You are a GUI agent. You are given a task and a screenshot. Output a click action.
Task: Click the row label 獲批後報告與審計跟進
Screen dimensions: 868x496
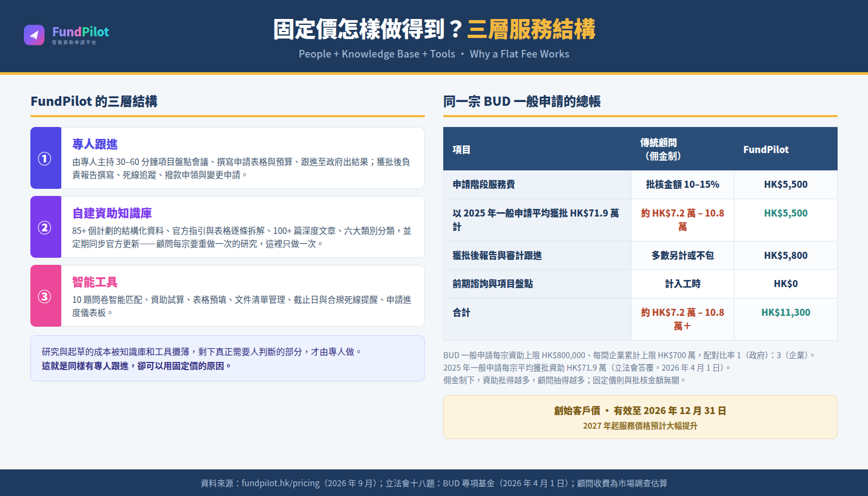(x=497, y=256)
